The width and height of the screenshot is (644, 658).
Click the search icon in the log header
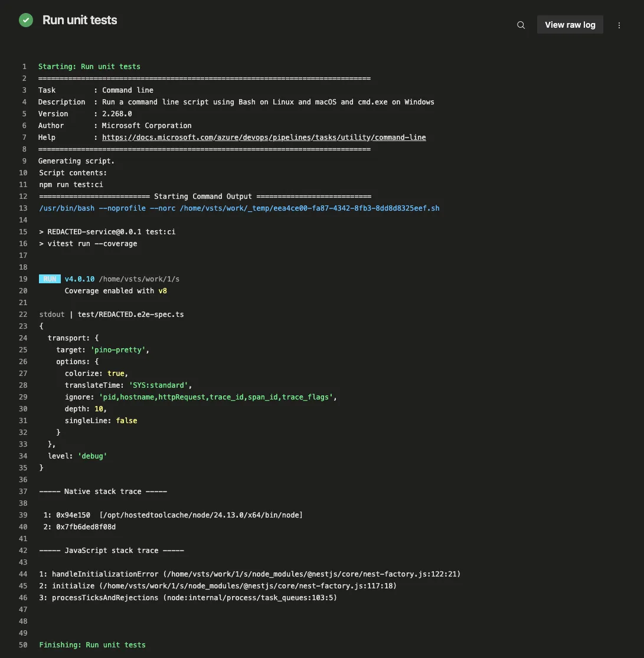520,25
